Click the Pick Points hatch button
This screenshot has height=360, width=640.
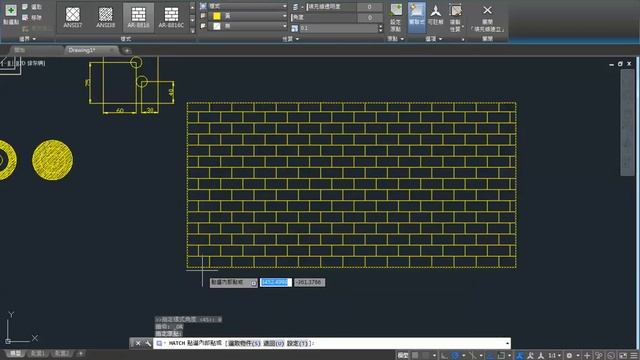click(11, 14)
